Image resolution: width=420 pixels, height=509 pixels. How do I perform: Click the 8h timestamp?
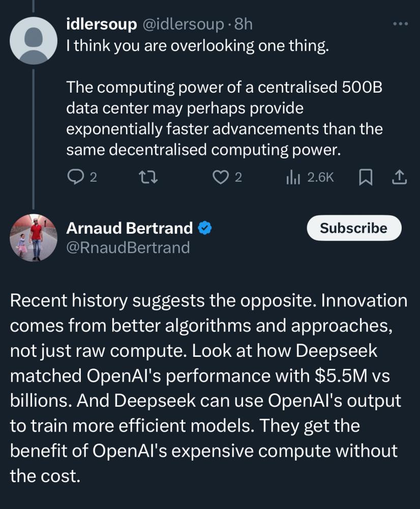point(243,24)
